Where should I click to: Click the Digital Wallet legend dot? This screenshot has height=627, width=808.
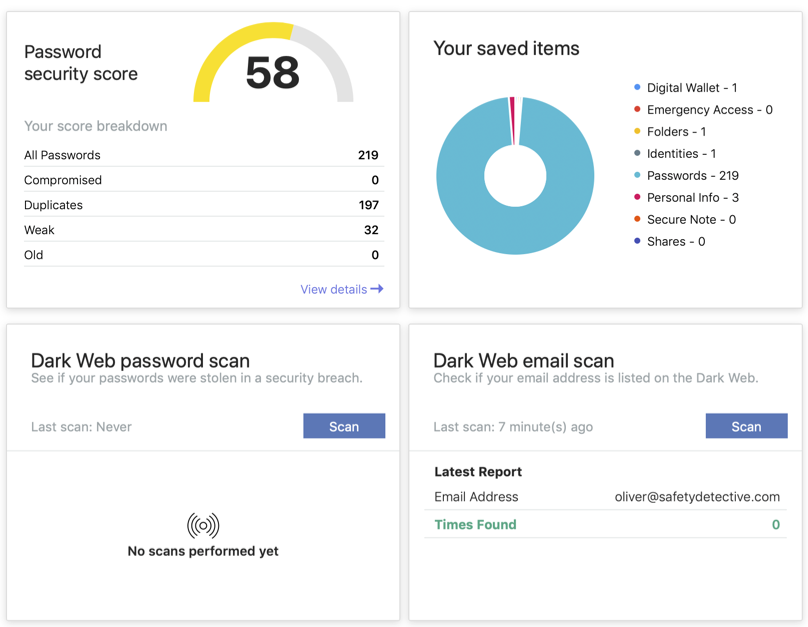tap(637, 88)
